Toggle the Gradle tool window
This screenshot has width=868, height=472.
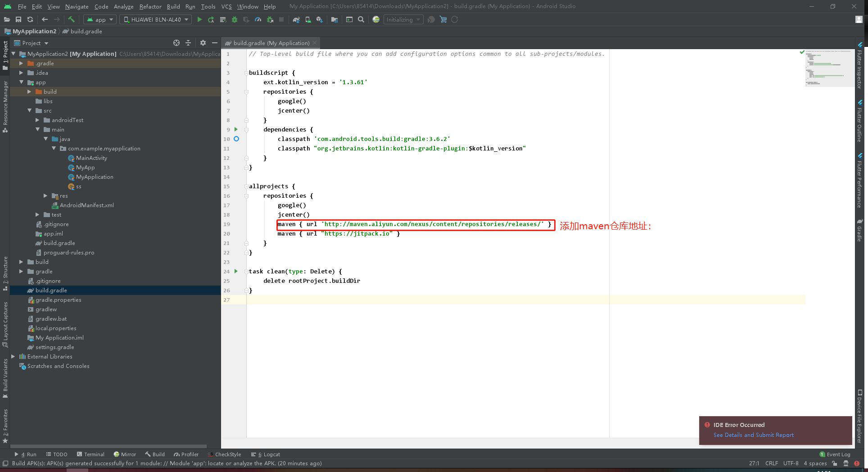click(859, 231)
